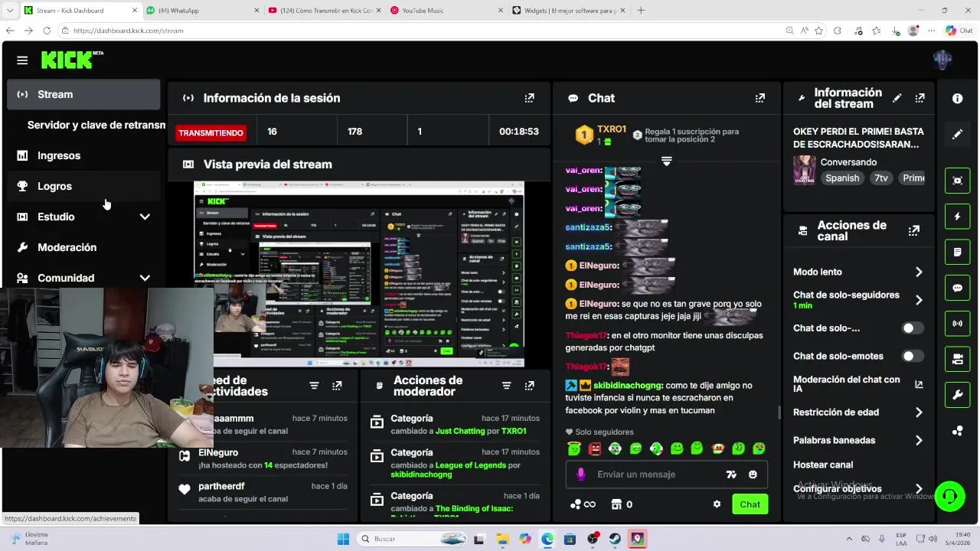
Task: Click the Spanish stream tag
Action: click(842, 178)
